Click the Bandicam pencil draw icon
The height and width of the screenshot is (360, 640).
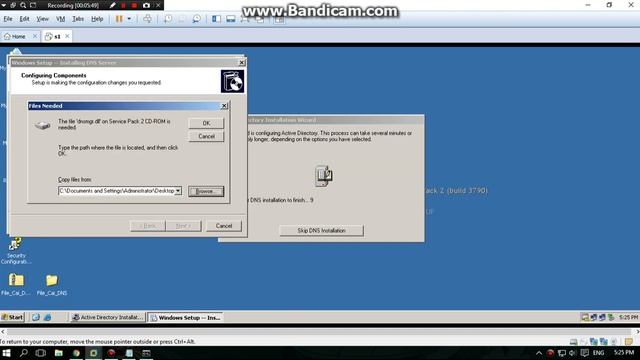(x=112, y=5)
